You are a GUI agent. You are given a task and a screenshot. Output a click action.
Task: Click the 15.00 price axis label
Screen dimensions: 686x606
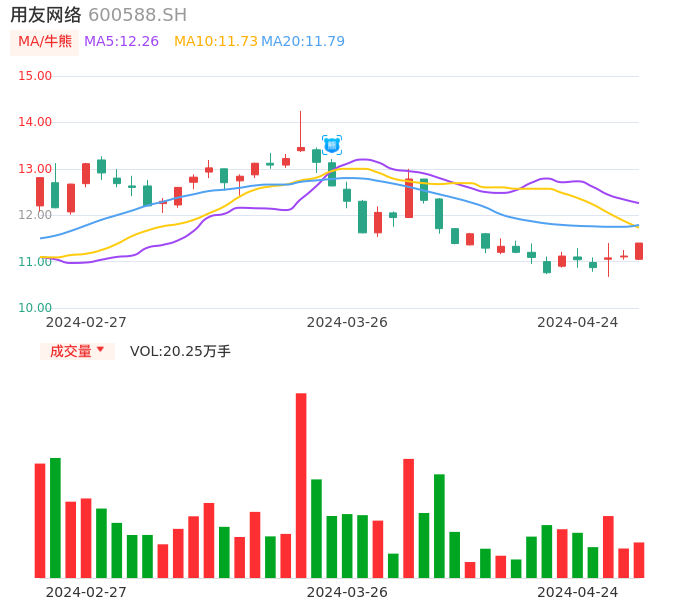tap(35, 76)
